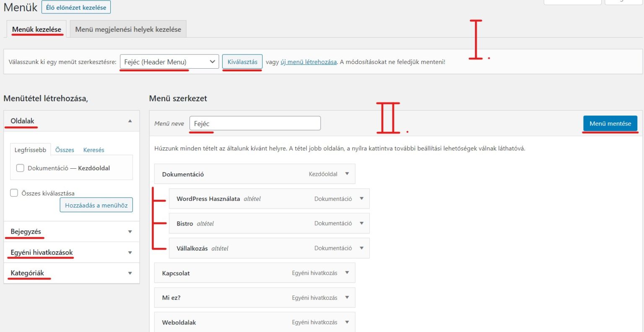This screenshot has width=644, height=332.
Task: Open the Keresés tab in Oldalak
Action: 93,150
